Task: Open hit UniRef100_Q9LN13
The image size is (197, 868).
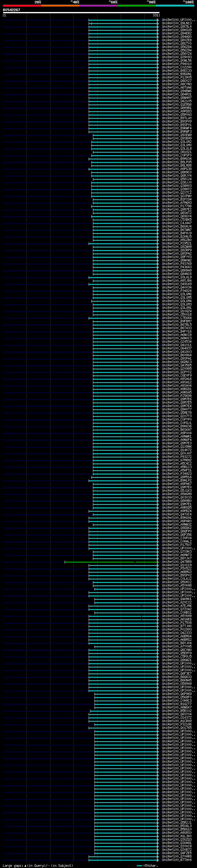Action: point(177,23)
